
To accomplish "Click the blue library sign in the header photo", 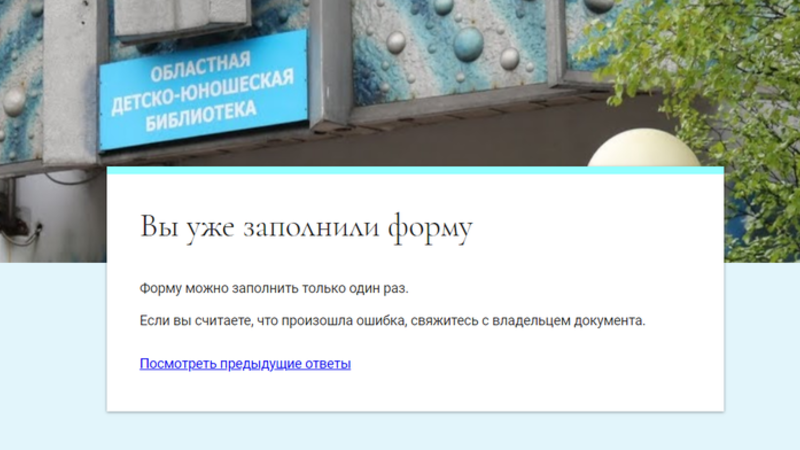I will click(x=203, y=90).
